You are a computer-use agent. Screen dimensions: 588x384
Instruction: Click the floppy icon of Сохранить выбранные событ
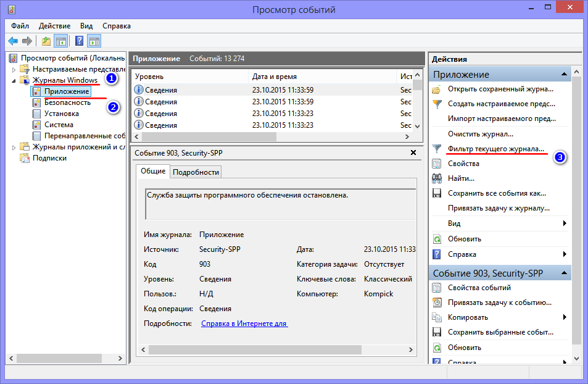pyautogui.click(x=436, y=332)
